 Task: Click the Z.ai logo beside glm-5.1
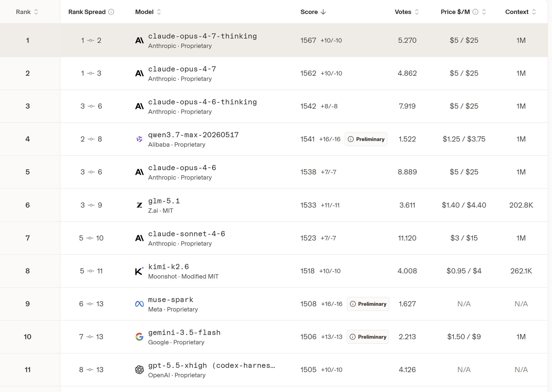click(x=139, y=205)
